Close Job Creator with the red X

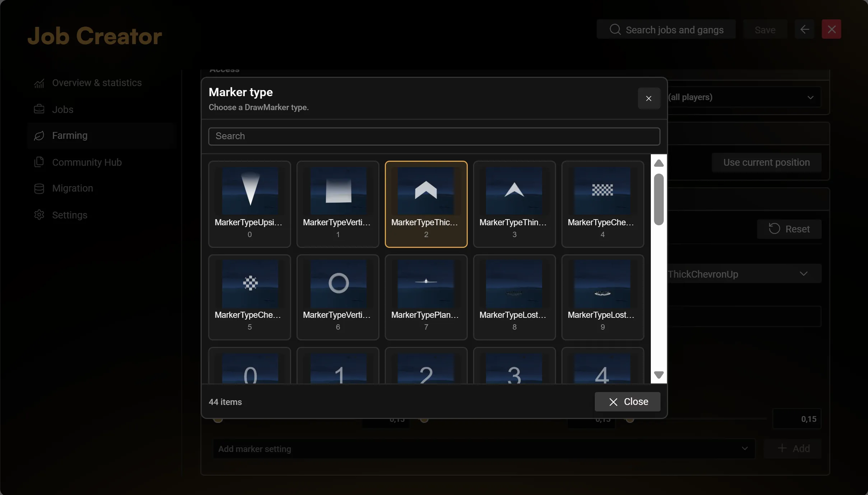(831, 29)
